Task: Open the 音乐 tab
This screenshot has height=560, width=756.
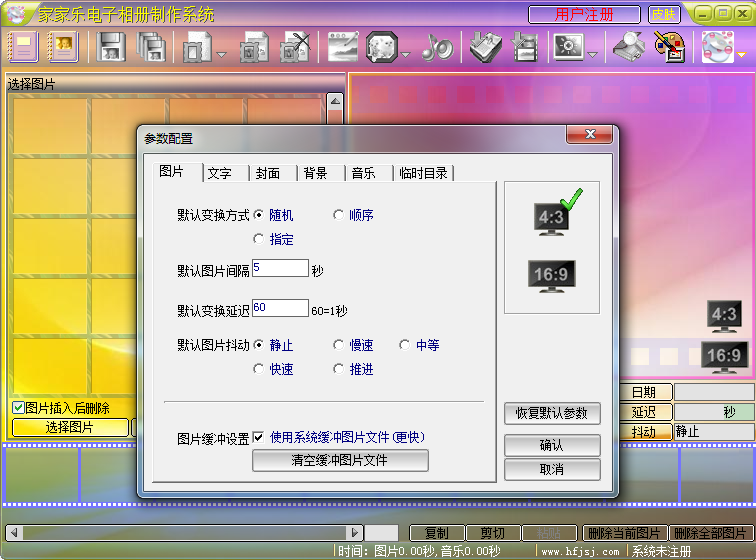Action: click(x=363, y=173)
